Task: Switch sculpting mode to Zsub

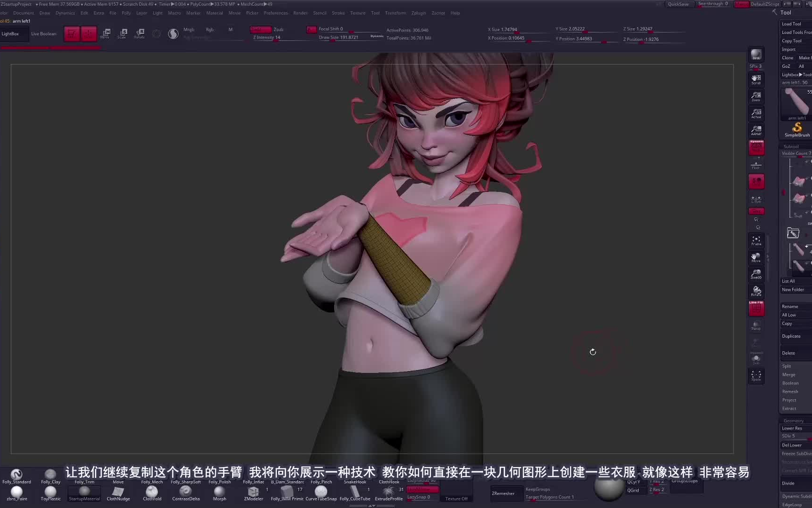Action: 278,29
